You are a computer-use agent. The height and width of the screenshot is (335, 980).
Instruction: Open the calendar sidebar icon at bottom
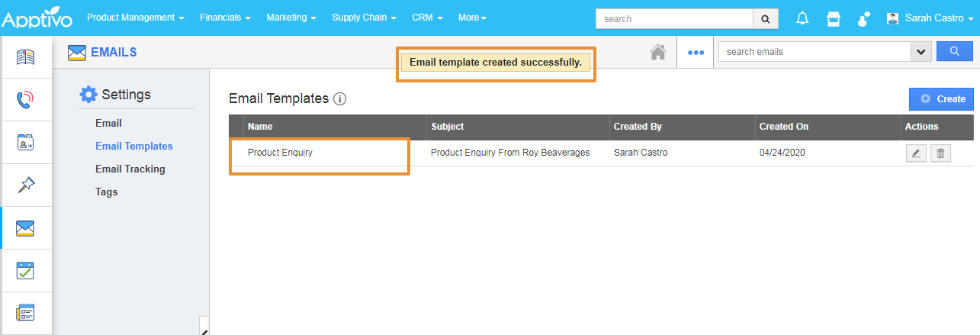pos(26,313)
